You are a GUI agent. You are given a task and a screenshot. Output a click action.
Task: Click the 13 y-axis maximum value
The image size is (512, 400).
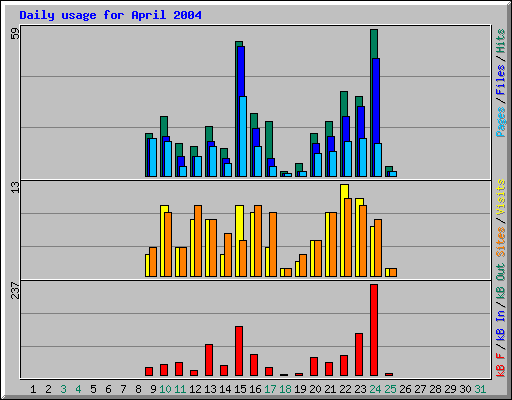click(15, 187)
